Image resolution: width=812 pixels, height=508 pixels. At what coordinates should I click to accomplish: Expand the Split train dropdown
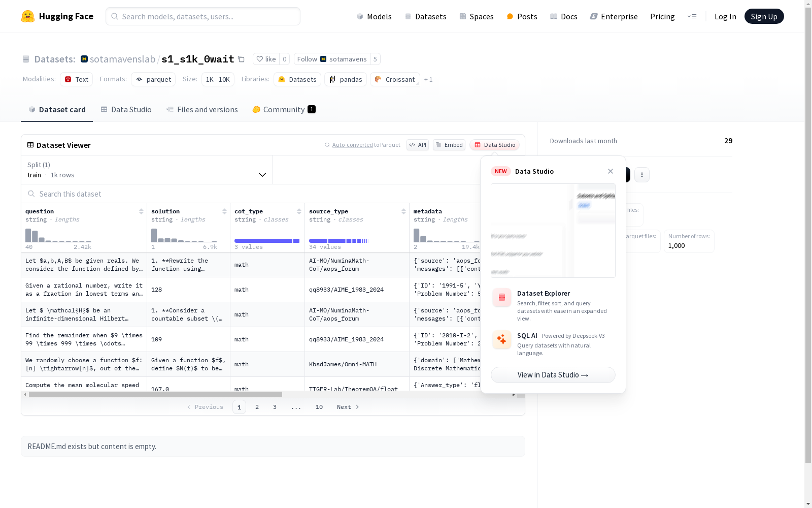click(x=147, y=170)
